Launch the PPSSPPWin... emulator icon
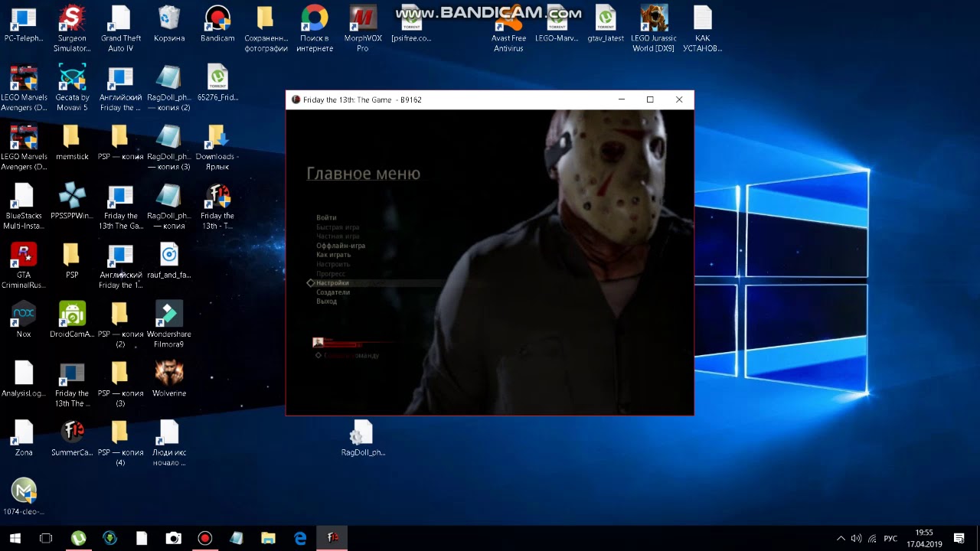Image resolution: width=980 pixels, height=551 pixels. click(x=72, y=202)
